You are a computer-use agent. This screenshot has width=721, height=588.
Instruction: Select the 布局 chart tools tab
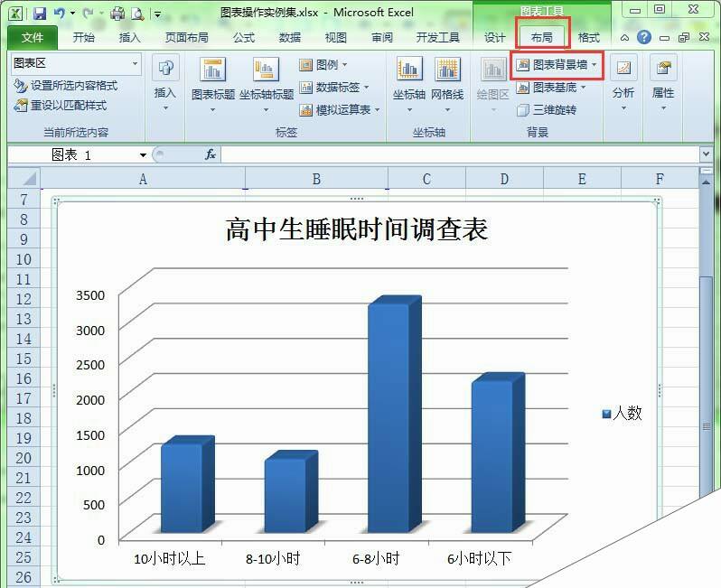pos(542,38)
